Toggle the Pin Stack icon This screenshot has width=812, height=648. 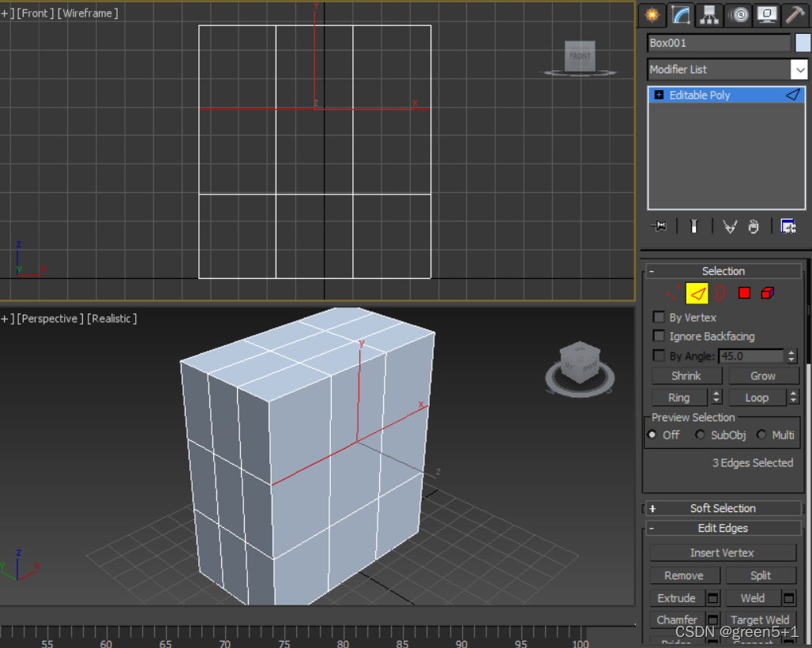point(659,226)
